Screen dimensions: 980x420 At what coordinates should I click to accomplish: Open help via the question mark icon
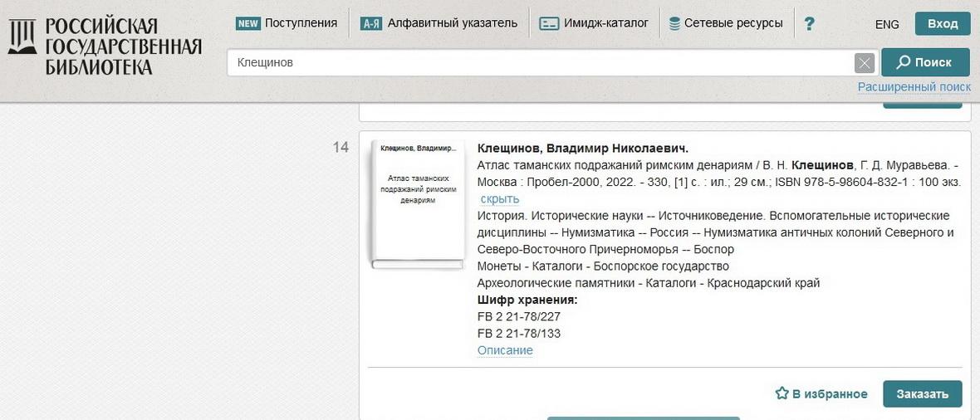point(810,24)
